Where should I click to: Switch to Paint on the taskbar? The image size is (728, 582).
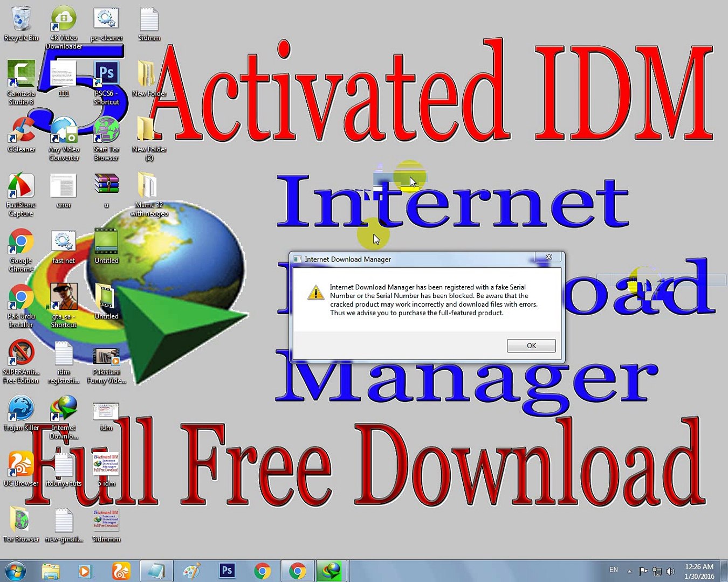coord(192,571)
